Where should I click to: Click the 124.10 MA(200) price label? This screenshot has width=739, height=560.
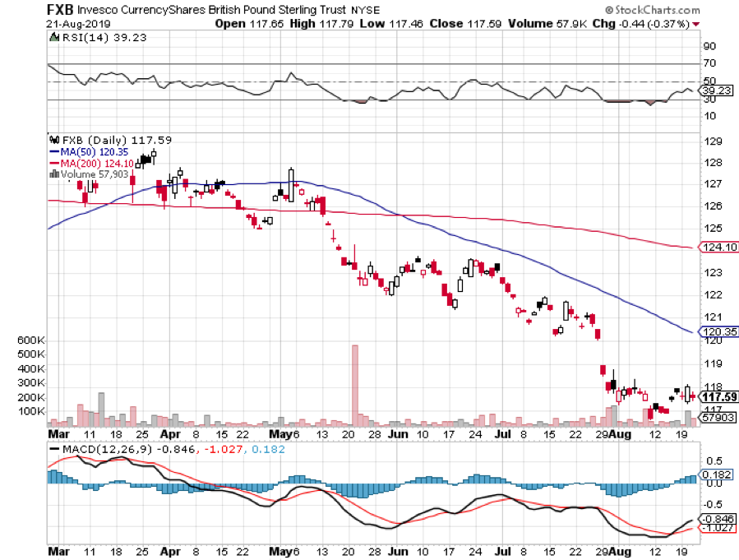coord(719,248)
